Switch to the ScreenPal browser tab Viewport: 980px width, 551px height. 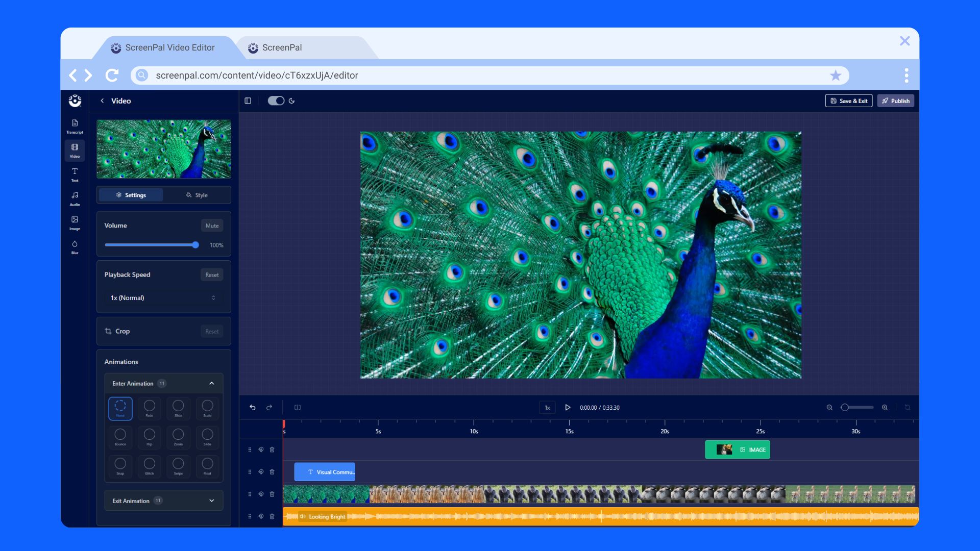tap(282, 47)
